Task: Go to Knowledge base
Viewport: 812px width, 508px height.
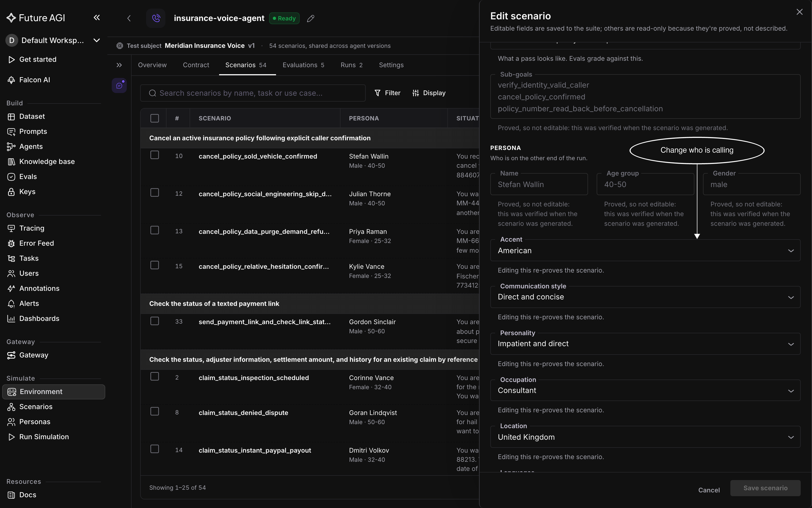Action: pyautogui.click(x=47, y=162)
